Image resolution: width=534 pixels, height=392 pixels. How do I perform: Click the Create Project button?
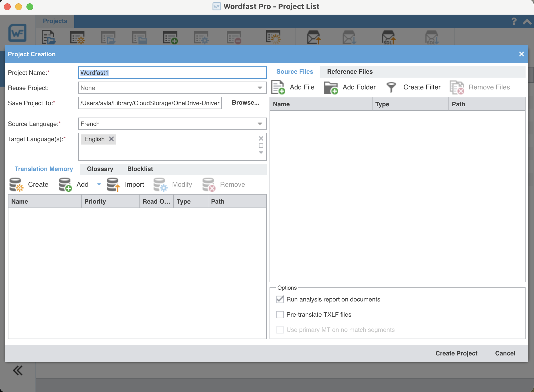456,353
